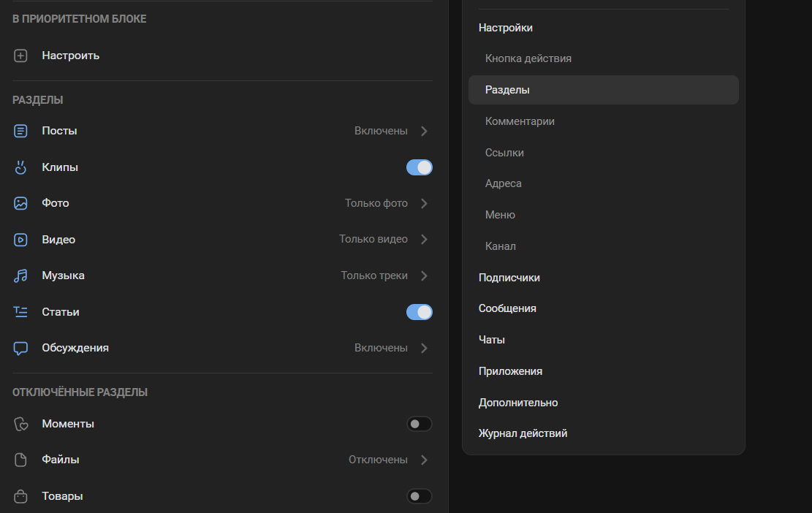
Task: Click the Товары bag icon
Action: tap(20, 496)
